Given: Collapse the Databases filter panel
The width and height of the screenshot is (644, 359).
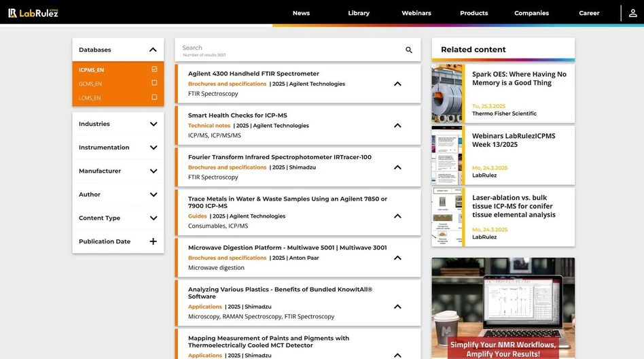Looking at the screenshot, I should click(153, 50).
